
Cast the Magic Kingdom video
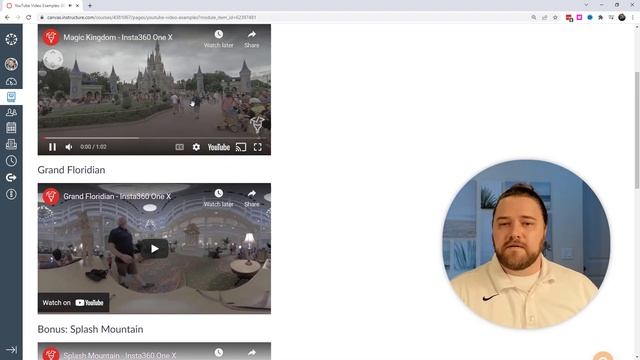[x=241, y=147]
